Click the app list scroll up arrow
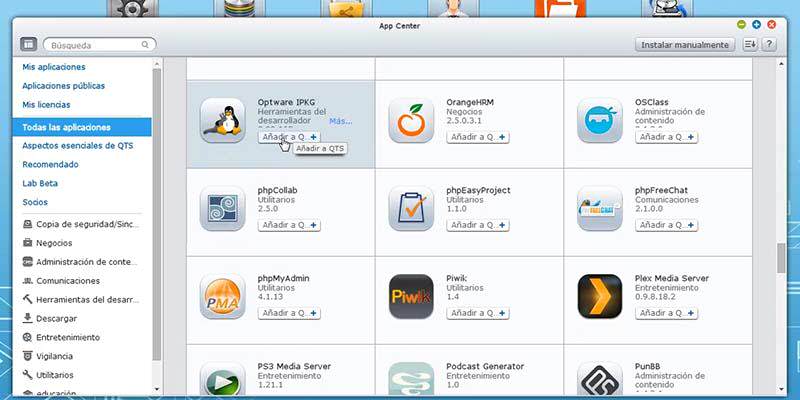This screenshot has width=800, height=400. [781, 64]
